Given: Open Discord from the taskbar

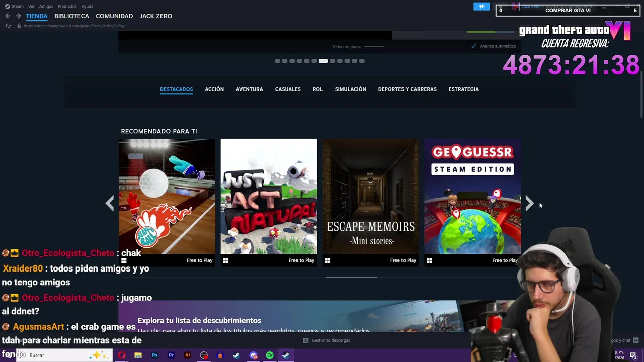Looking at the screenshot, I should [253, 355].
